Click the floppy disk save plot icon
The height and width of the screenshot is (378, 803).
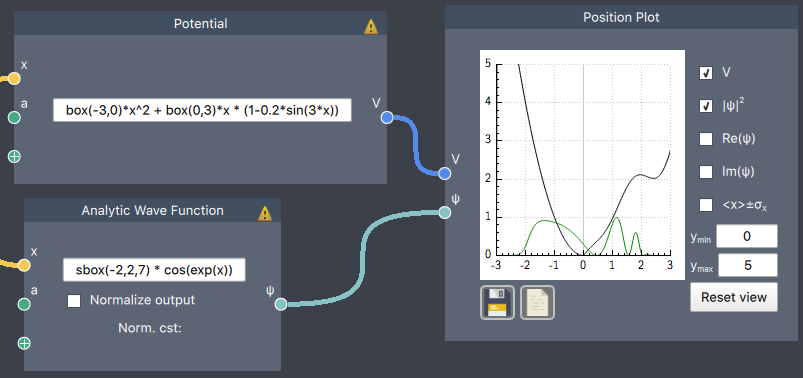pyautogui.click(x=497, y=303)
